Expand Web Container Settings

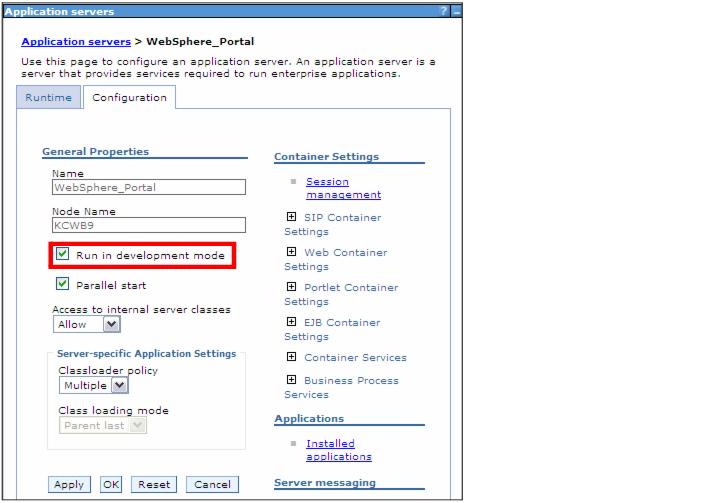tap(292, 252)
